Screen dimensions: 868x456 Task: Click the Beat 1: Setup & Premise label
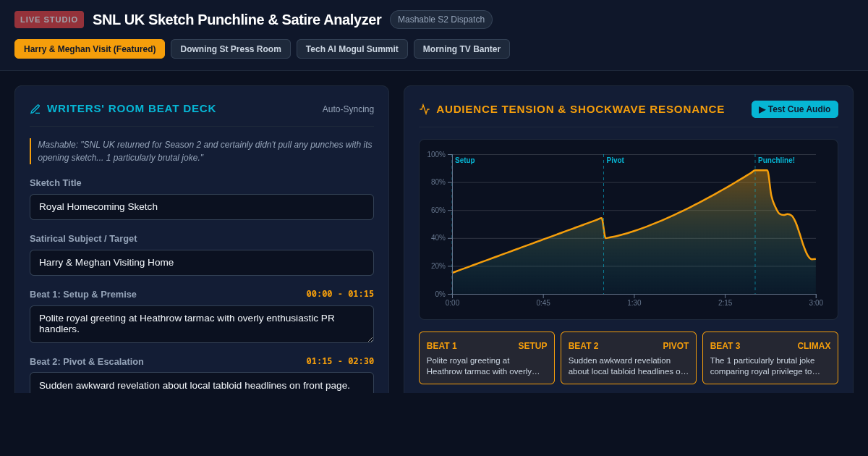(x=83, y=295)
